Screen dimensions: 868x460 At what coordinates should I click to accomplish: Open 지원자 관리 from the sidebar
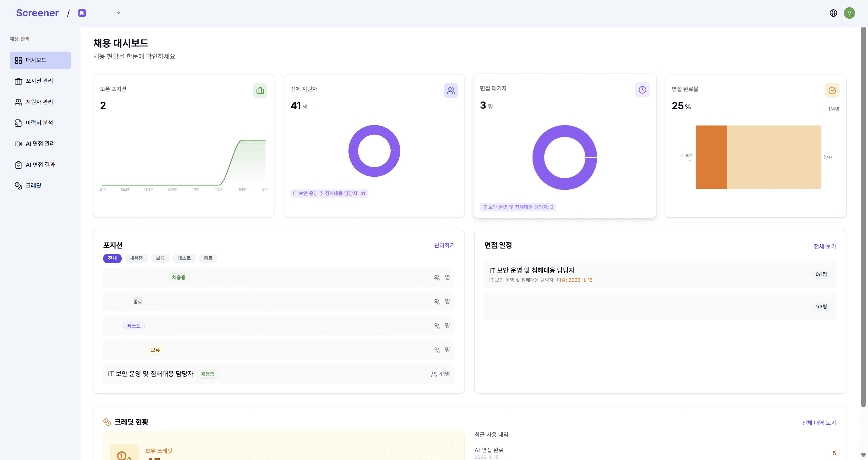pos(18,102)
